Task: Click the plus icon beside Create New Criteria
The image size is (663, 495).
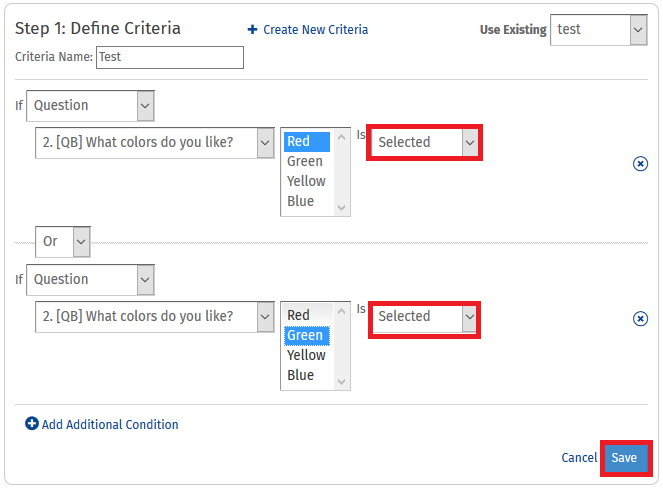Action: pos(253,30)
